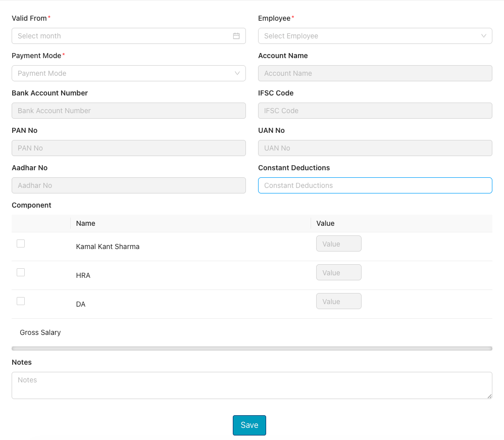Enter the Value field for HRA

click(338, 272)
